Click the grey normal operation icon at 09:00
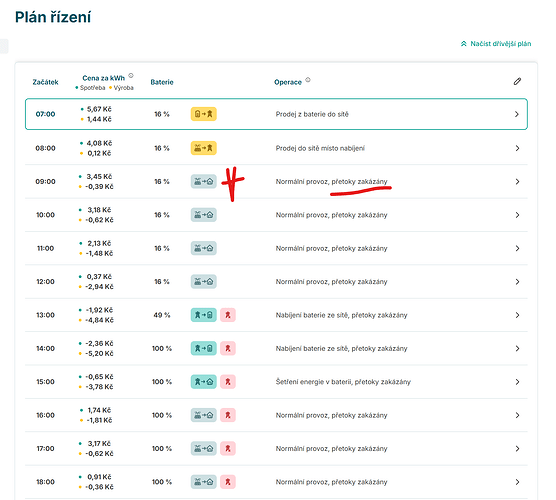 [x=204, y=182]
